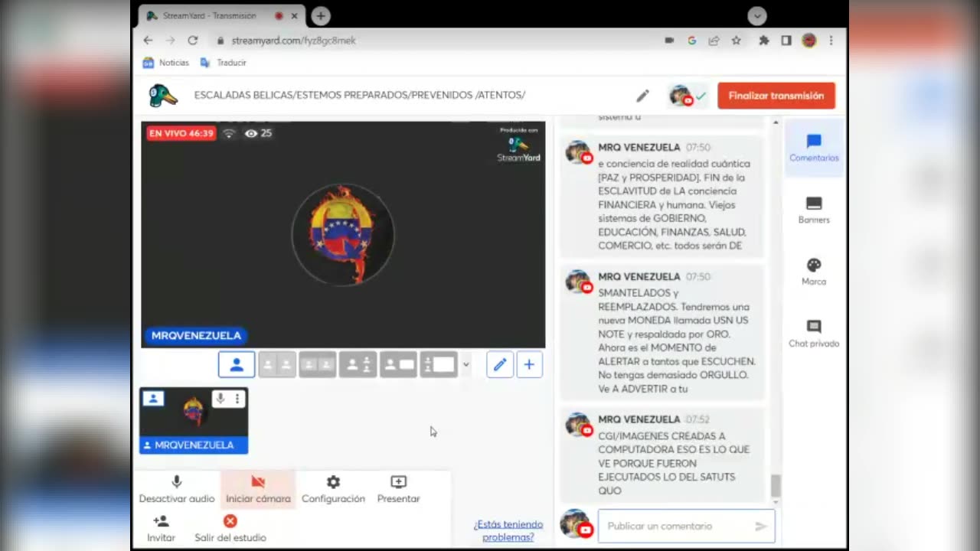980x551 pixels.
Task: Share this page icon in address bar
Action: pos(714,41)
